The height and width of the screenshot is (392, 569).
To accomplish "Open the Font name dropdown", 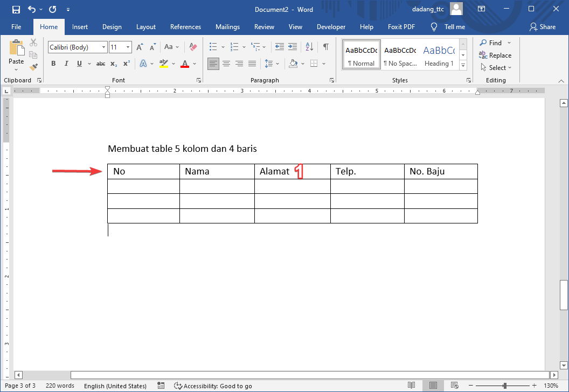I will pos(103,47).
